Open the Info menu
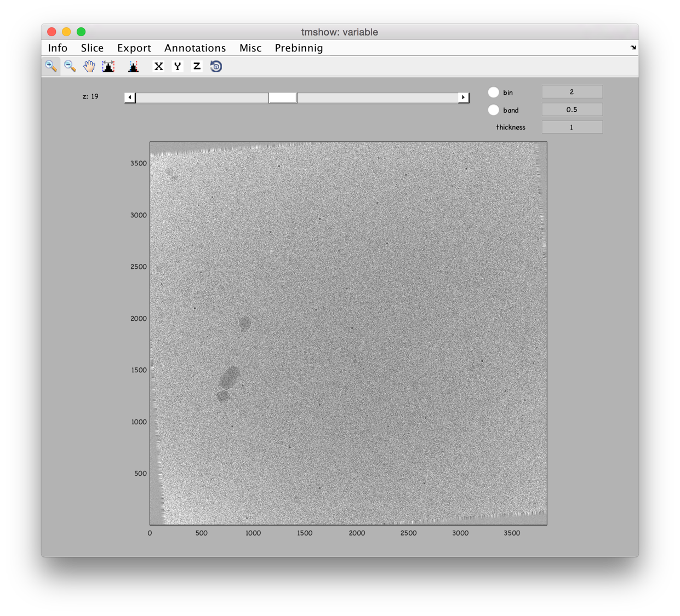 click(x=58, y=48)
